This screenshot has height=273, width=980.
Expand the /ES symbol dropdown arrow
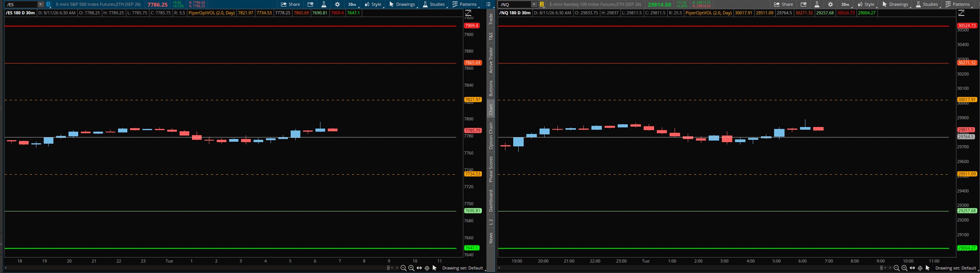(x=41, y=4)
